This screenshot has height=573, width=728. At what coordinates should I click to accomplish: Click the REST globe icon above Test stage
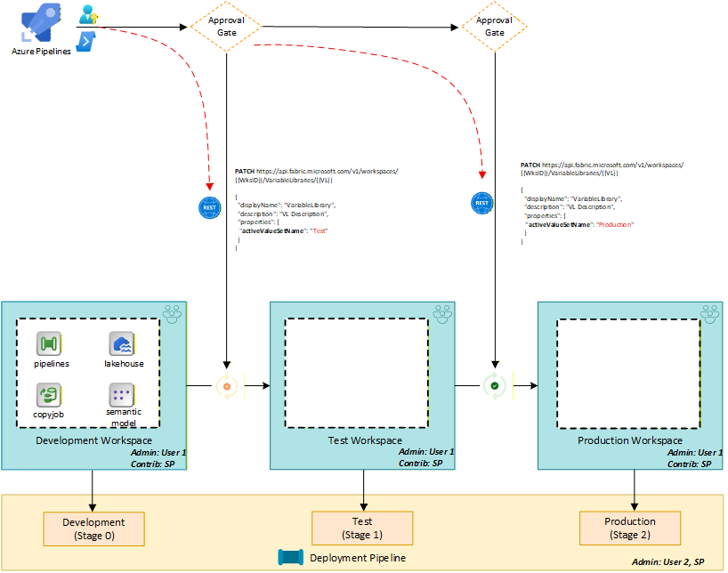[x=208, y=207]
